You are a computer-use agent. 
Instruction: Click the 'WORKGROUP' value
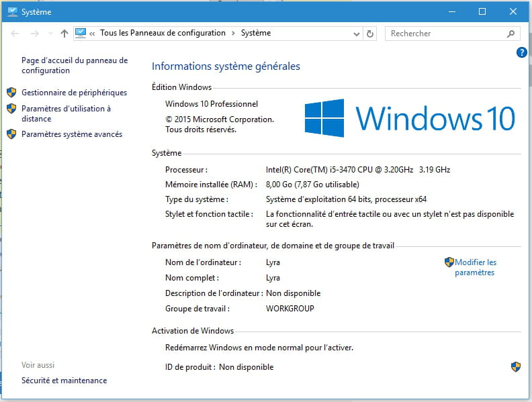(x=290, y=309)
